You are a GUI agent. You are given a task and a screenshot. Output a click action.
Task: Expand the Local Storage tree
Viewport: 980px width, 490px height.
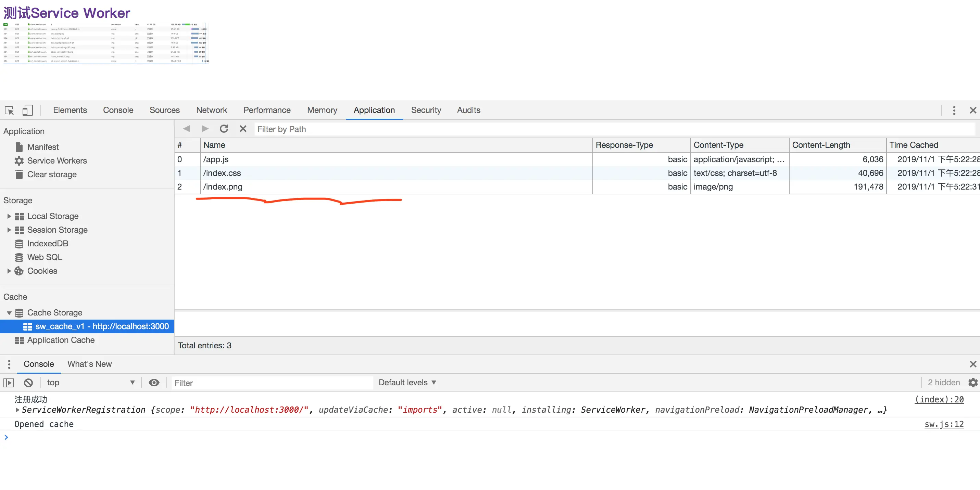[x=9, y=216]
